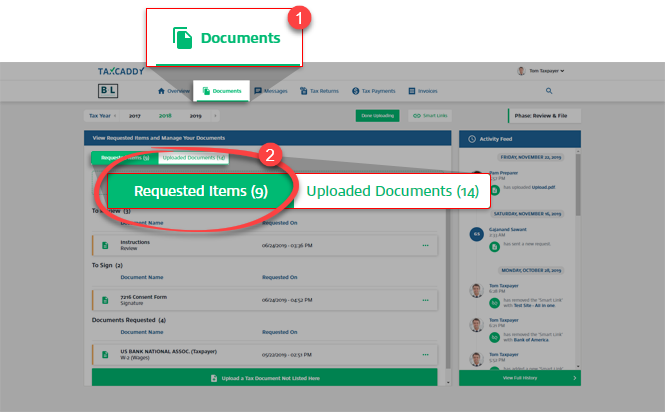The height and width of the screenshot is (412, 665).
Task: Open options menu for Instructions row
Action: coord(425,245)
